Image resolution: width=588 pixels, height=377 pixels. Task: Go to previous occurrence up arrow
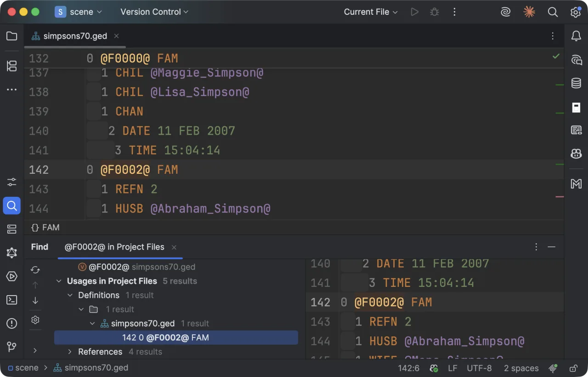click(x=35, y=285)
